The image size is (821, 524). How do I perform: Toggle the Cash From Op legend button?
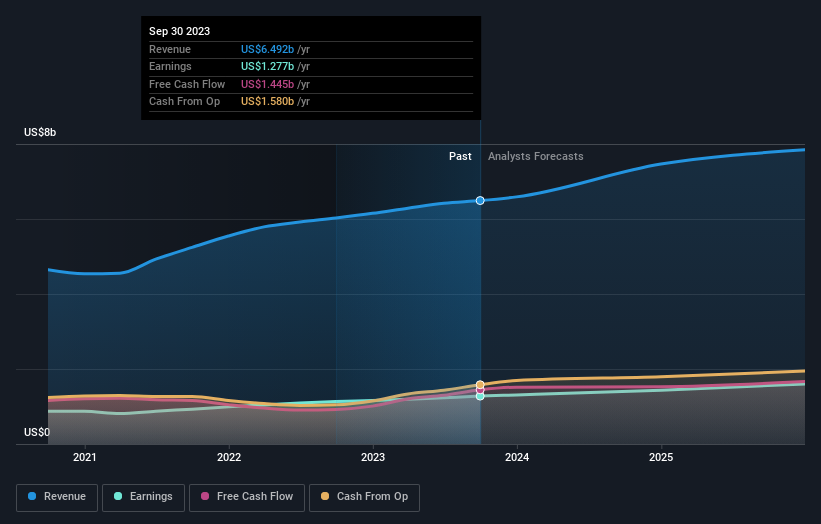[364, 497]
